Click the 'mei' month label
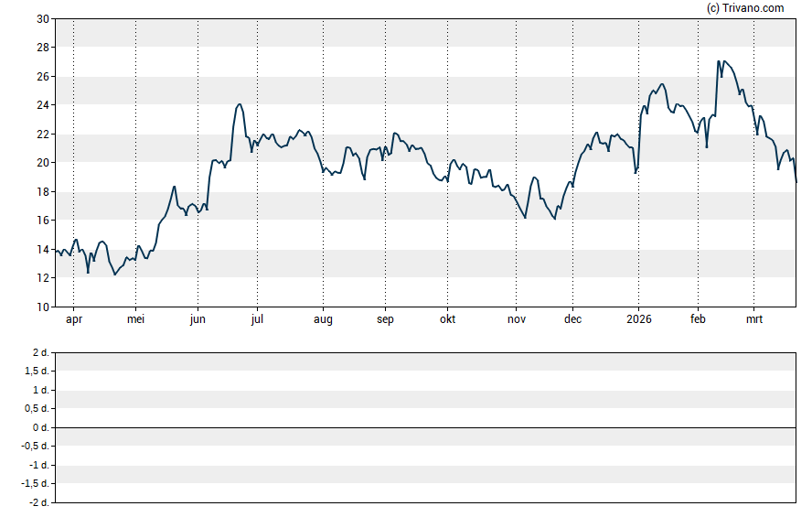This screenshot has width=812, height=517. pyautogui.click(x=135, y=320)
